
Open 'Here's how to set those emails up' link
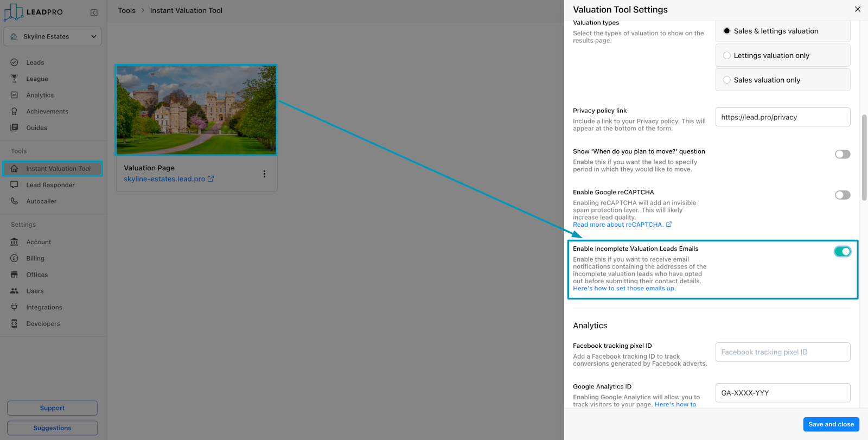click(x=624, y=289)
